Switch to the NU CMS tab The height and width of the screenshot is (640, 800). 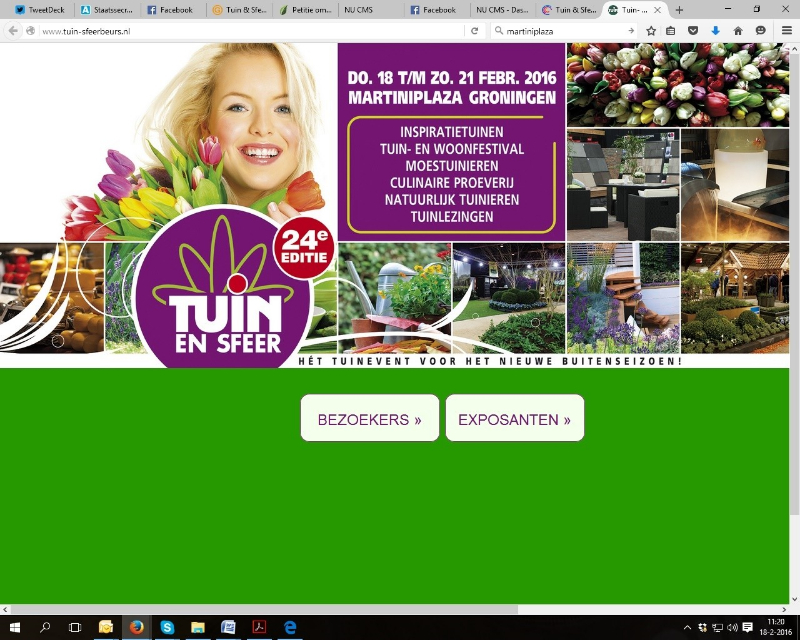coord(358,9)
